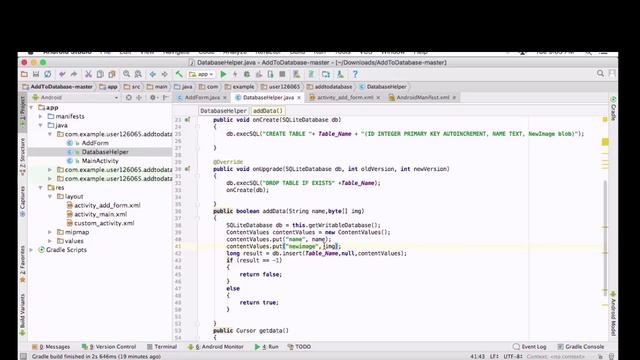Click the Navigate Back arrow icon
Screen dimensions: 640x360
click(x=153, y=74)
